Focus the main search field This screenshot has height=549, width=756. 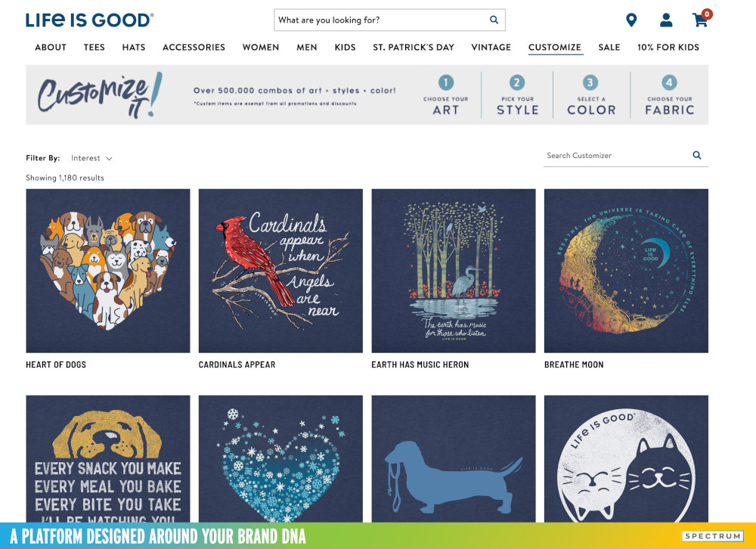[x=381, y=20]
